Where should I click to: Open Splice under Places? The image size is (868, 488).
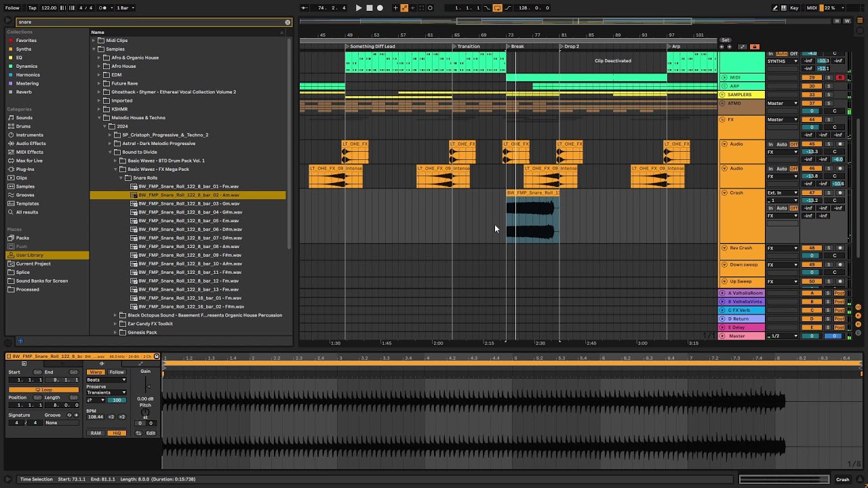coord(23,272)
